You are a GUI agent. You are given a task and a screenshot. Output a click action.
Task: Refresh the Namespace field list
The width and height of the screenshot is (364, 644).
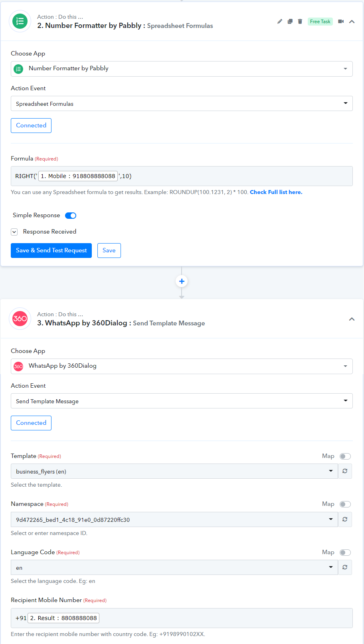click(345, 519)
